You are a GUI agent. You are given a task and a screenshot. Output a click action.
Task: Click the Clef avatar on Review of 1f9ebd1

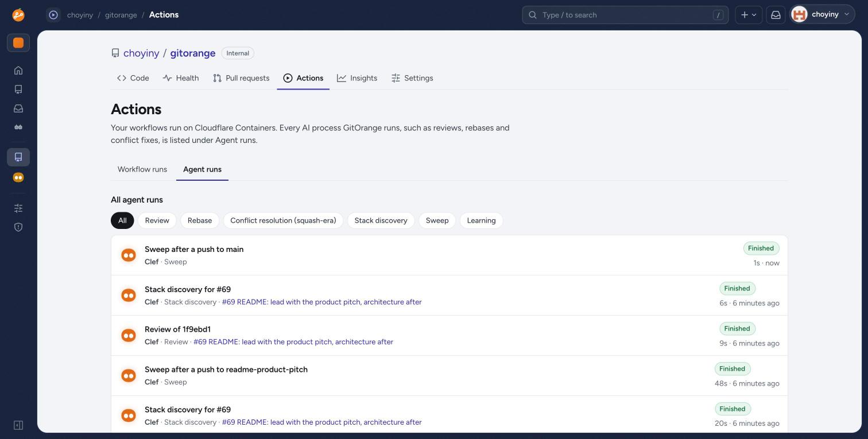[x=129, y=335]
